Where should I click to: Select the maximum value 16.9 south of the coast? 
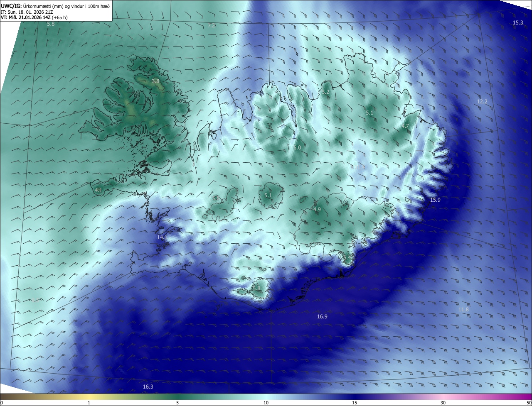[322, 317]
